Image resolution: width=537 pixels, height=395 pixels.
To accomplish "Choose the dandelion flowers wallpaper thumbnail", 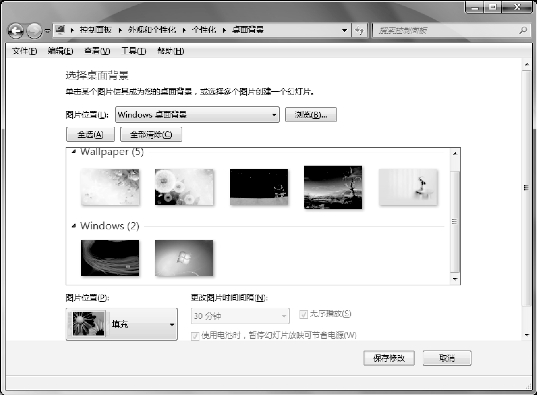I will point(184,187).
